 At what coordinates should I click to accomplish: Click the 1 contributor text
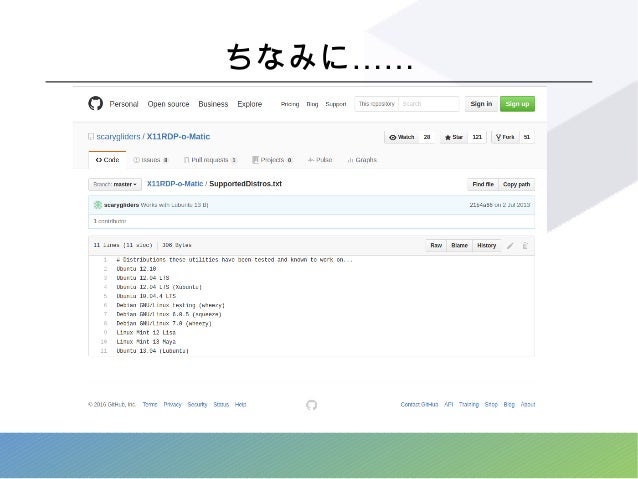110,221
